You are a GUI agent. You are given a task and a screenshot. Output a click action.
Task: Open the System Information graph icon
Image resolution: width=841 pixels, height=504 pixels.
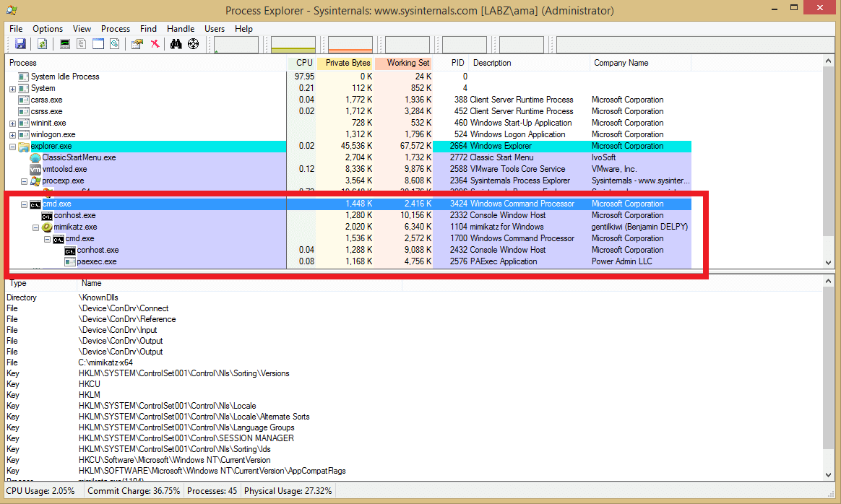tap(64, 44)
